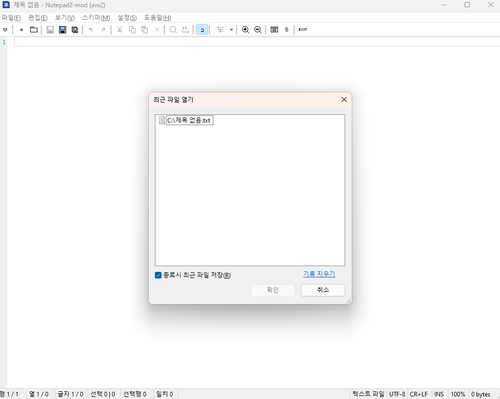The width and height of the screenshot is (500, 399).
Task: Open the 보기(V) menu
Action: (65, 18)
